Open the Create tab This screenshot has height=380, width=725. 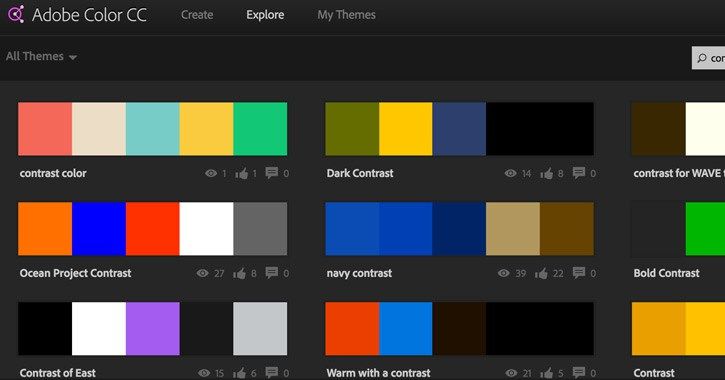click(197, 15)
